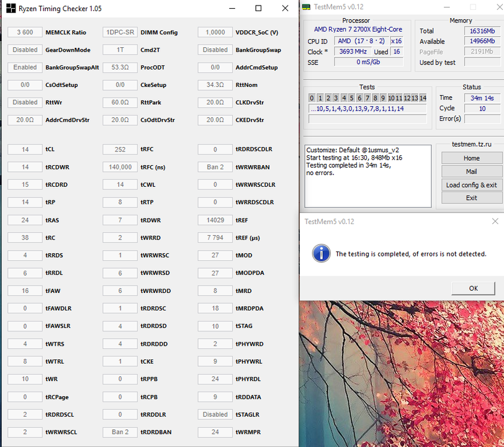
Task: Click the 'Start testing at 16:30' log line
Action: coord(354,158)
